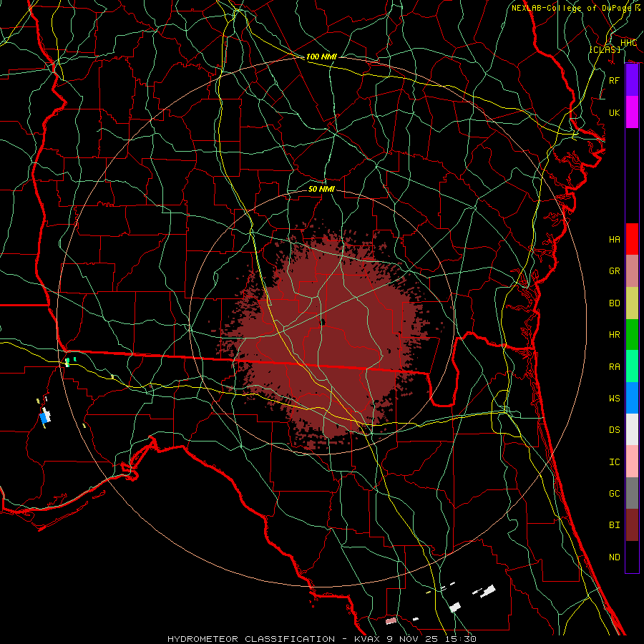Select the WS blue legend swatch
The image size is (644, 644).
pos(632,398)
